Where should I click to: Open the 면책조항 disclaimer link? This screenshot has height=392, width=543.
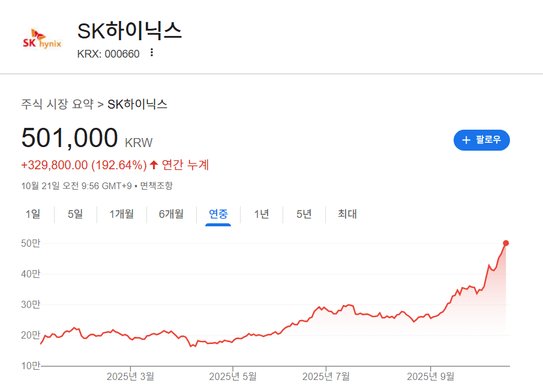156,186
